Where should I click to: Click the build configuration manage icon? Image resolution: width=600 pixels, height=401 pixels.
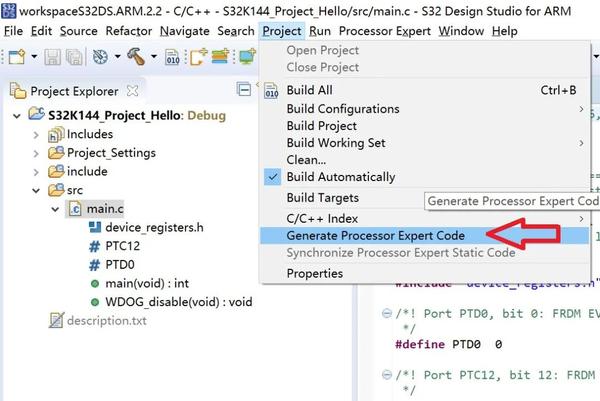pos(100,58)
